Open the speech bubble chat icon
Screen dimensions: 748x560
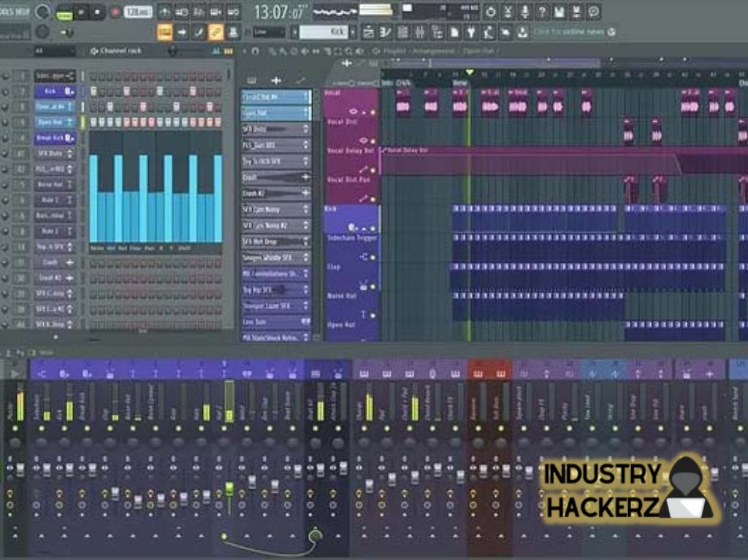tap(593, 12)
